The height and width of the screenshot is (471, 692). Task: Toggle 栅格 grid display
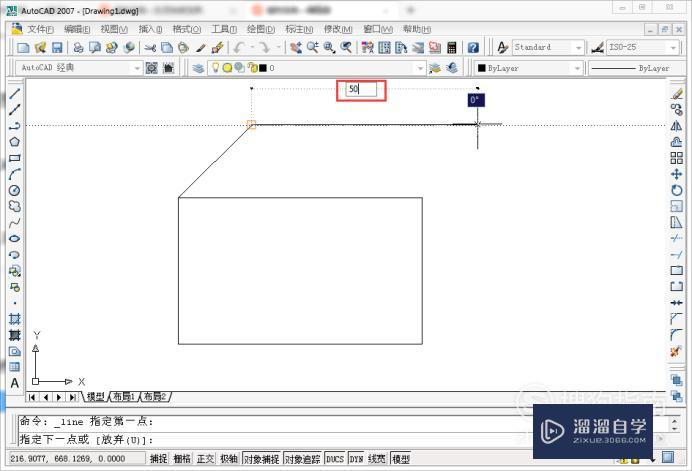tap(182, 459)
